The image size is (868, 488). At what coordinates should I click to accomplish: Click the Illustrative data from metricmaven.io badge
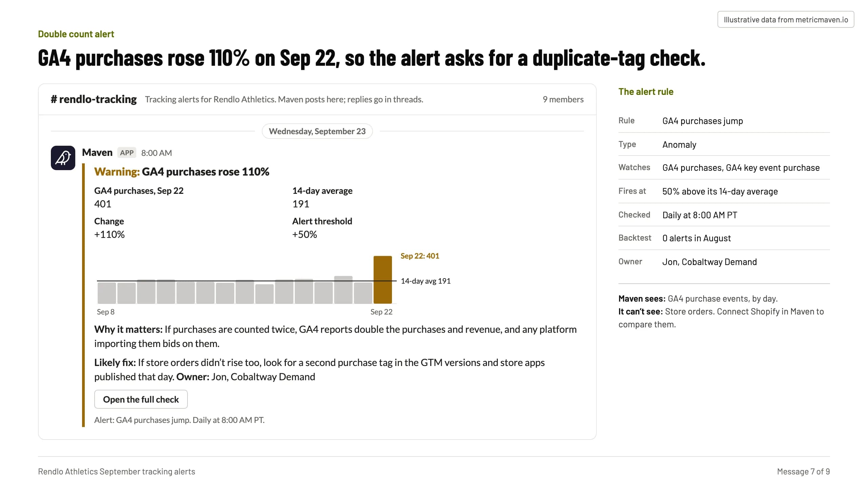pos(786,20)
